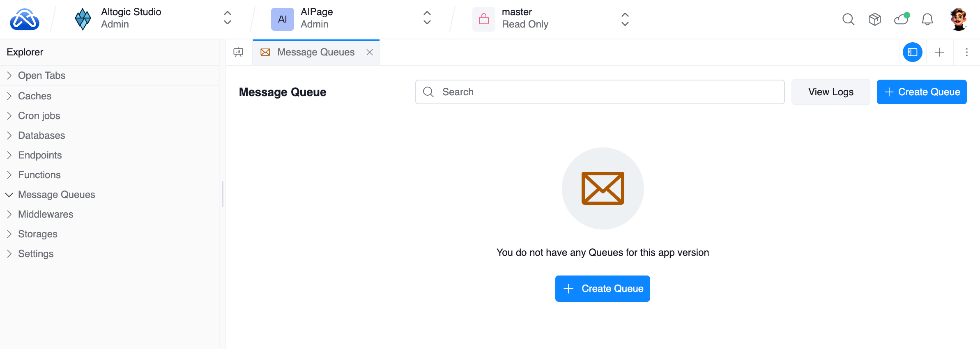
Task: Close the Message Queues tab
Action: pyautogui.click(x=370, y=52)
